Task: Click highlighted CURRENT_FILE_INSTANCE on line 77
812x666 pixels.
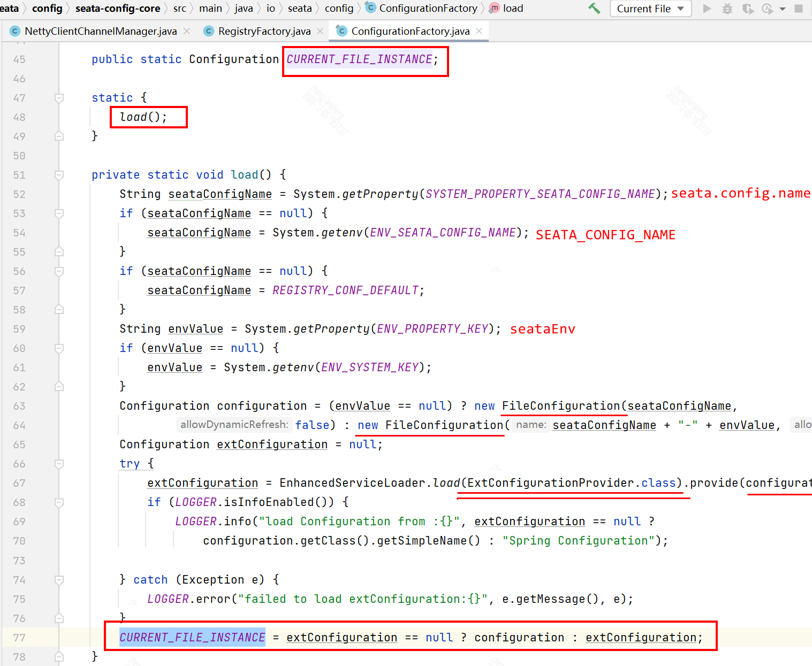Action: (192, 637)
